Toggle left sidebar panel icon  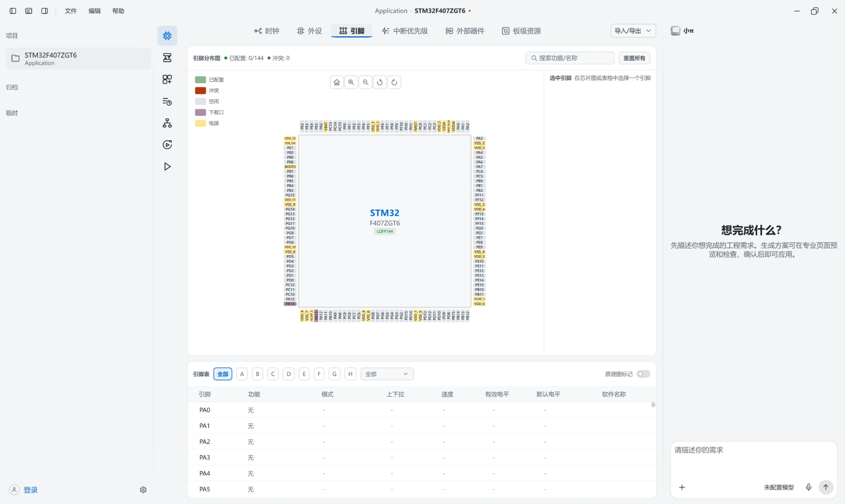click(x=13, y=11)
